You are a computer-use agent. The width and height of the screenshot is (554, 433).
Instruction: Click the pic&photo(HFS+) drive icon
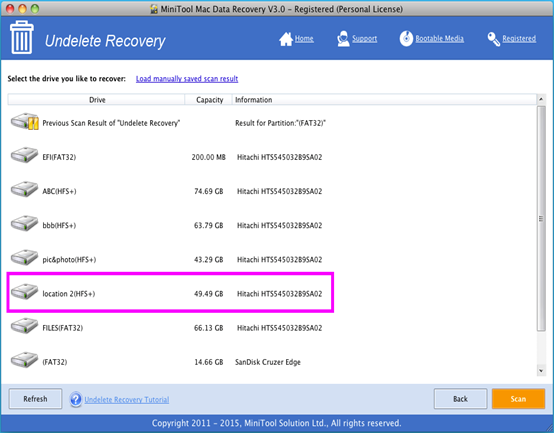pyautogui.click(x=24, y=258)
